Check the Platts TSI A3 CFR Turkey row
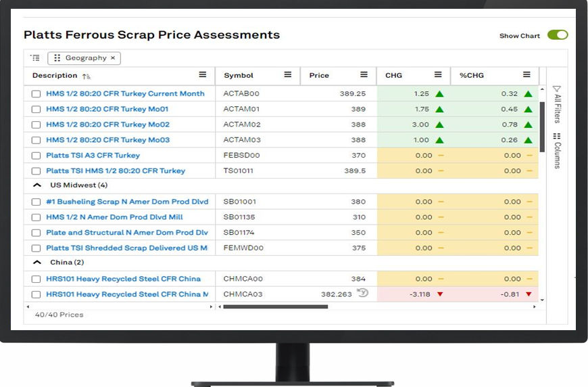 tap(36, 156)
